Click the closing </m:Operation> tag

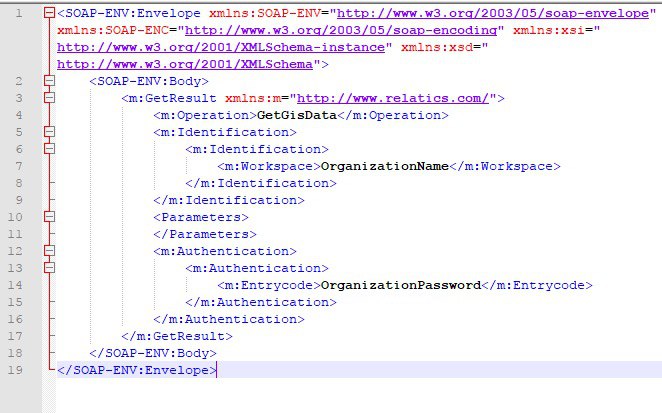(x=393, y=115)
